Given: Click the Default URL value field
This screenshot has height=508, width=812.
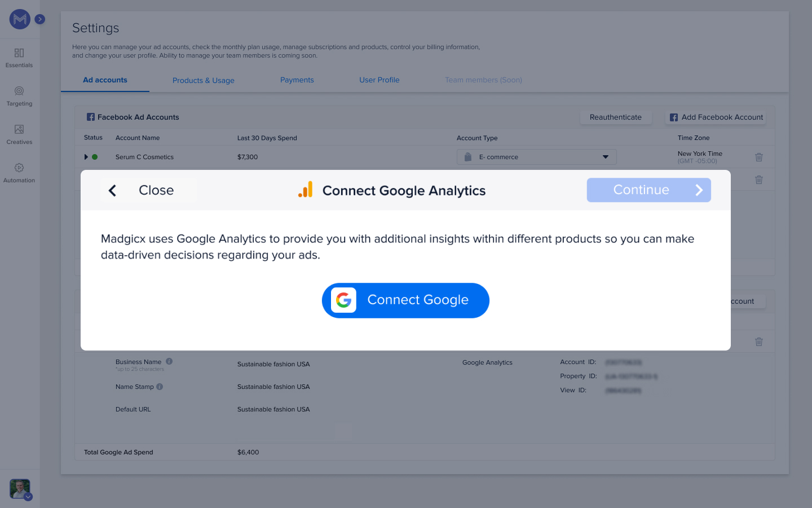Looking at the screenshot, I should (x=273, y=409).
